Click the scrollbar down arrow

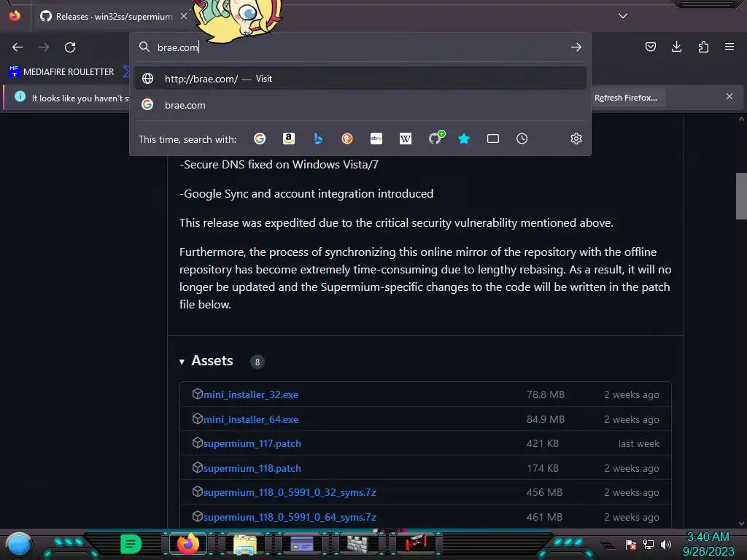coord(741,524)
